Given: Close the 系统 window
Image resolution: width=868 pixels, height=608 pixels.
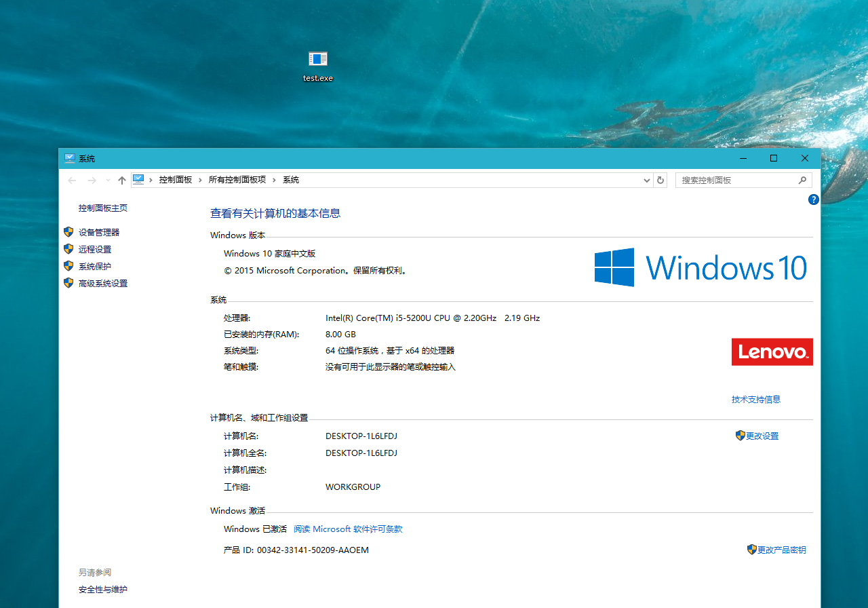Looking at the screenshot, I should (805, 158).
